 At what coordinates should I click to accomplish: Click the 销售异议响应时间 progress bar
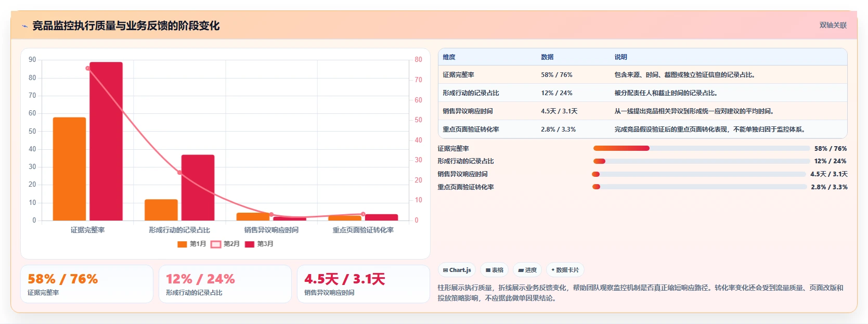(699, 174)
